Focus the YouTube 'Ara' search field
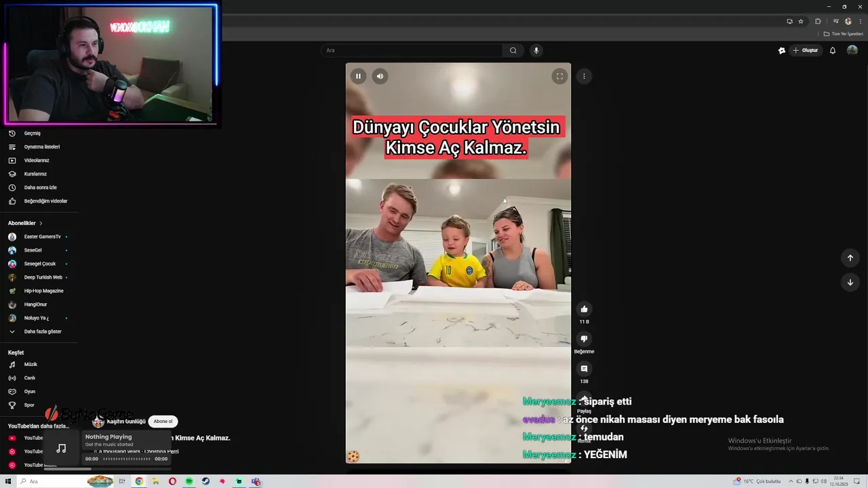Screen dimensions: 868x488 tap(412, 50)
